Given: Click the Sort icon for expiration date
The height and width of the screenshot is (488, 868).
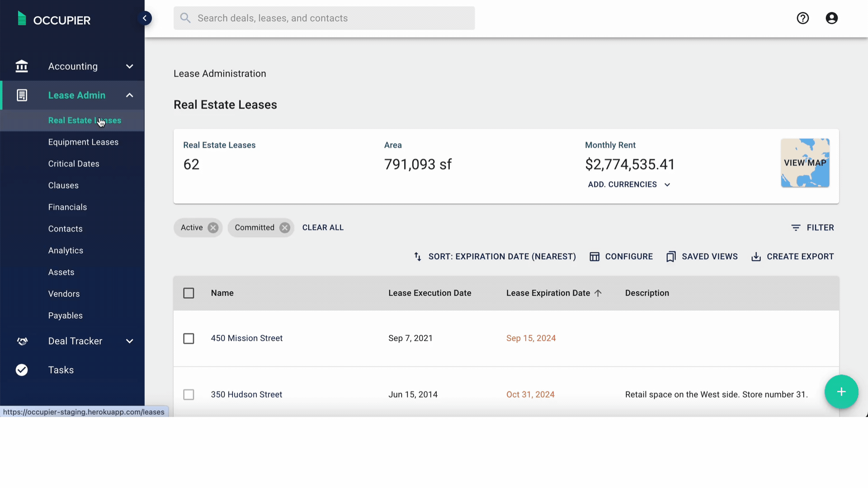Looking at the screenshot, I should click(418, 256).
